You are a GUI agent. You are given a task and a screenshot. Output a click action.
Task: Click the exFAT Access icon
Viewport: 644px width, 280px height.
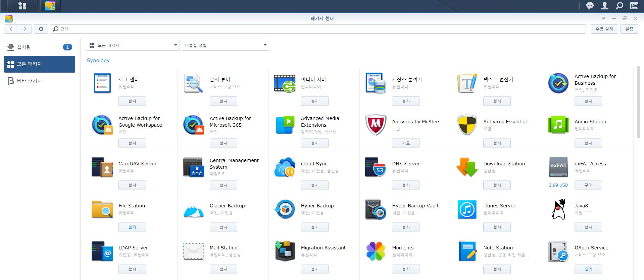558,167
